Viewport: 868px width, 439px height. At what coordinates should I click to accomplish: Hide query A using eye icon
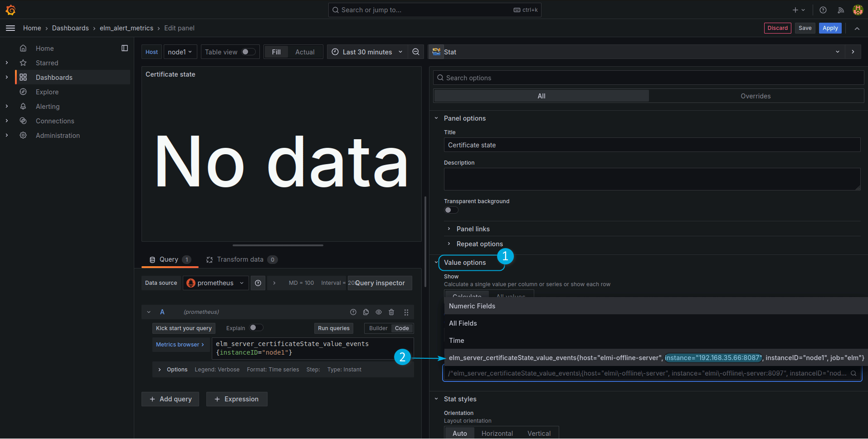point(379,312)
